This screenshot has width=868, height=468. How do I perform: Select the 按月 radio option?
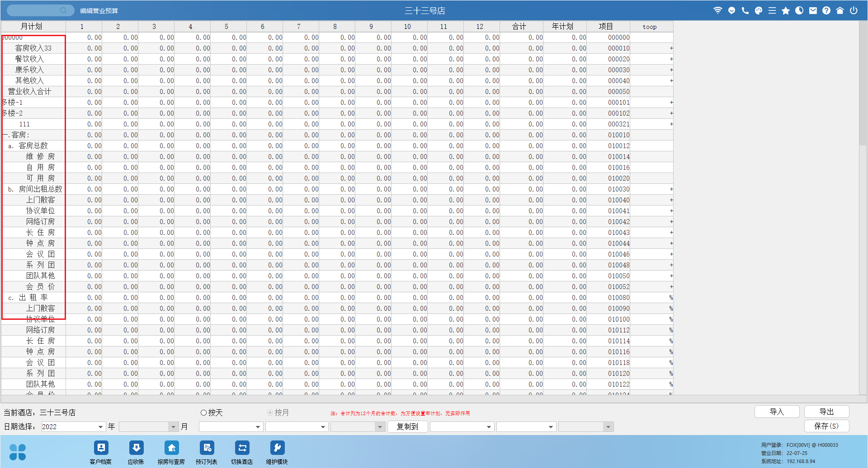278,412
